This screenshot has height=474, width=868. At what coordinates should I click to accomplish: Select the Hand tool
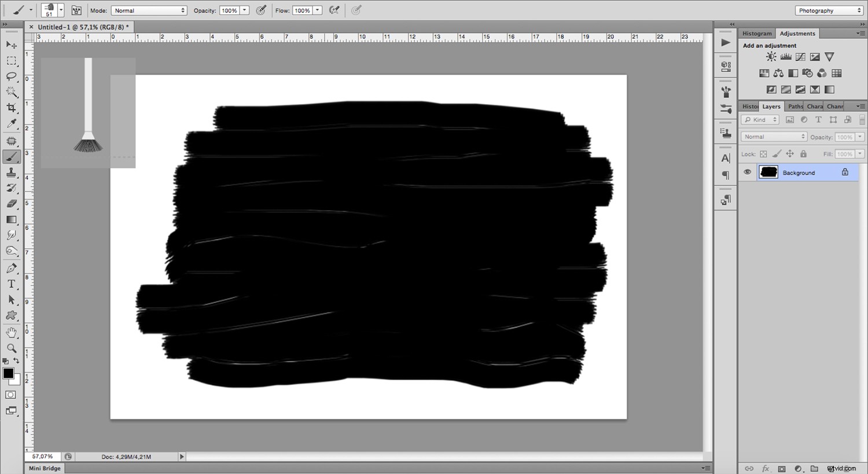point(11,333)
